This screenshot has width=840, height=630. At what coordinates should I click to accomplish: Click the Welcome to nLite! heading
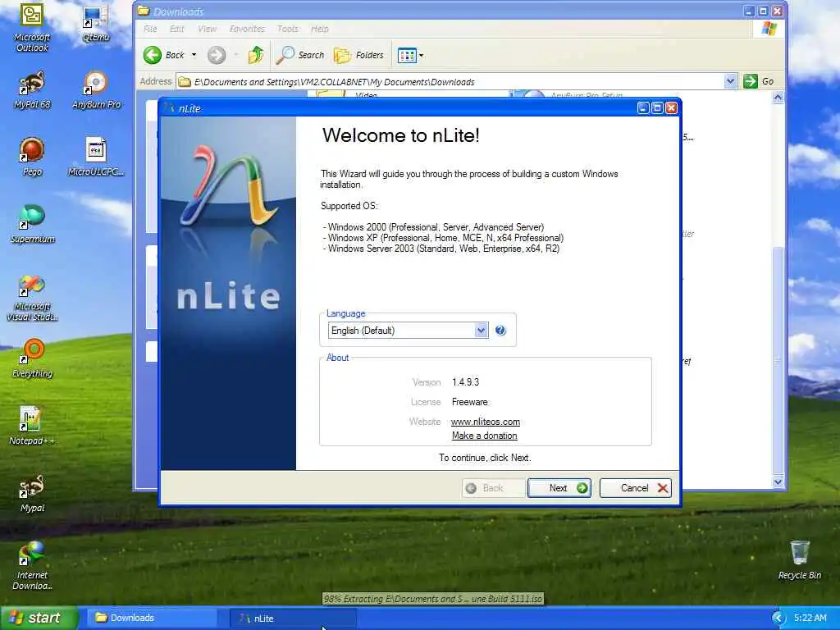400,135
